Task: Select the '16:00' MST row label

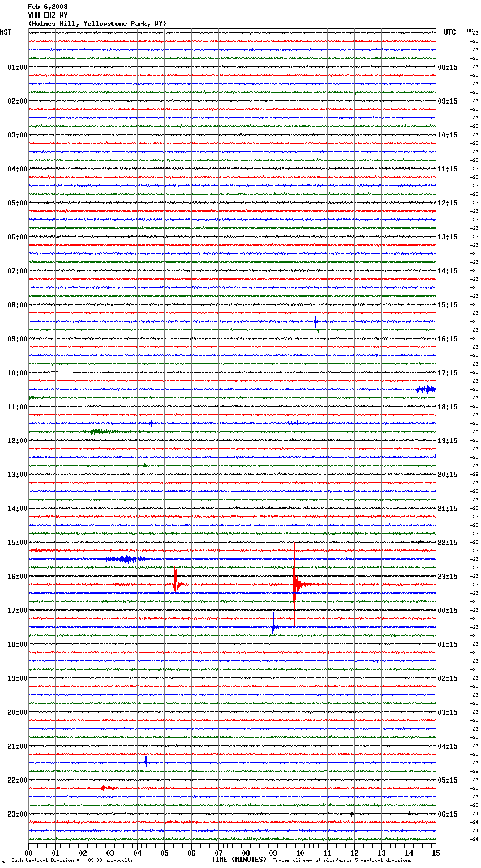Action: (x=18, y=577)
